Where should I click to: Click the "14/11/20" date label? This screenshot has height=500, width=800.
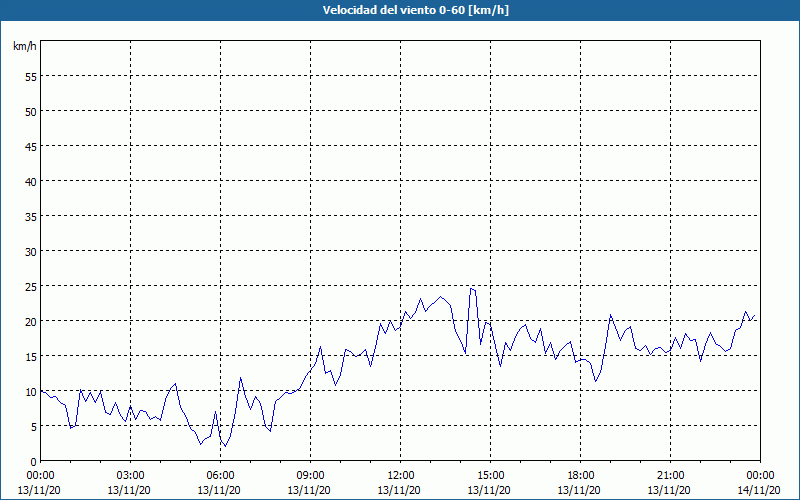[x=759, y=490]
